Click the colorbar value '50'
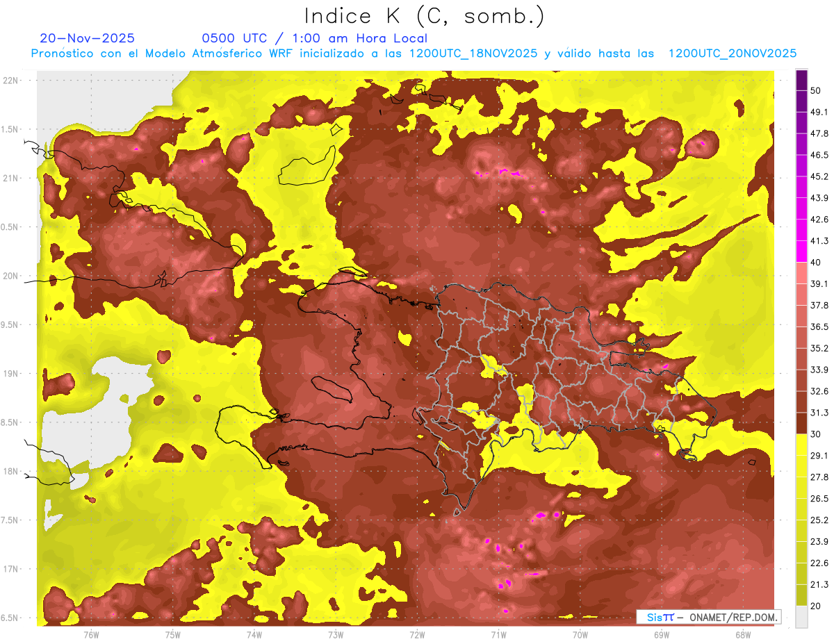 (x=816, y=90)
